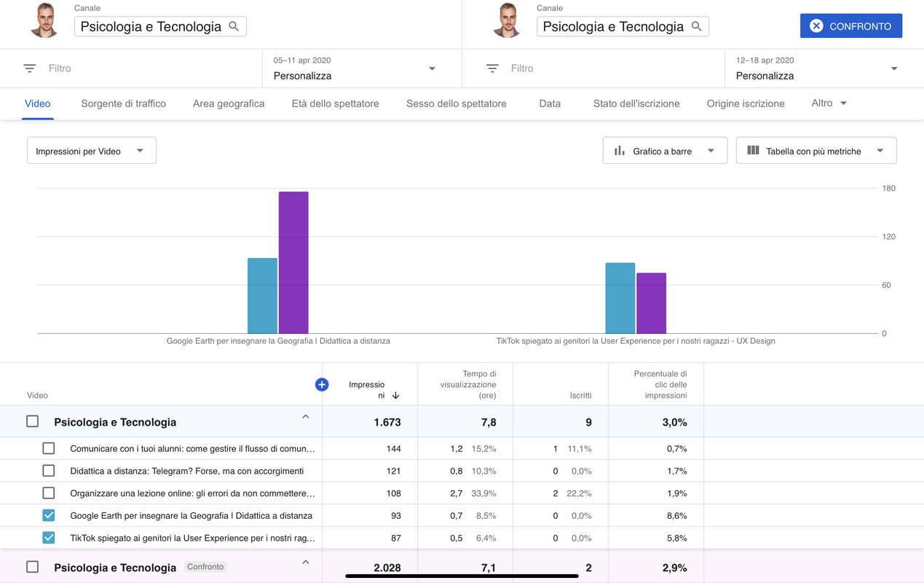The image size is (924, 583).
Task: Click search icon in right channel field
Action: tap(696, 26)
